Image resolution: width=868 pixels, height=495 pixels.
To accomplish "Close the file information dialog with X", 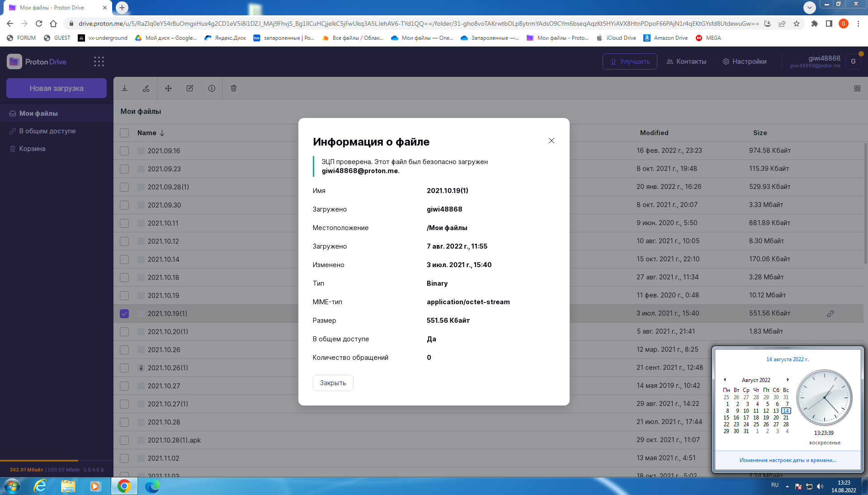I will coord(552,141).
